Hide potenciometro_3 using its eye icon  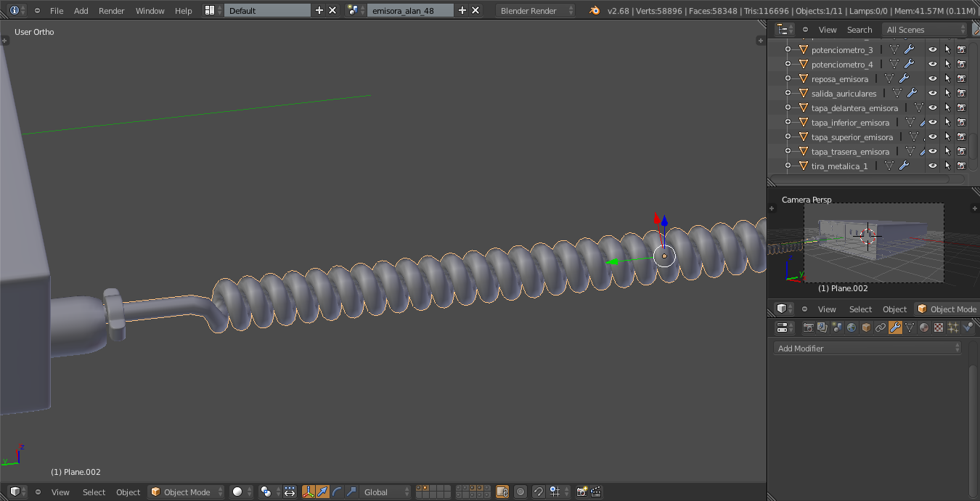(933, 49)
